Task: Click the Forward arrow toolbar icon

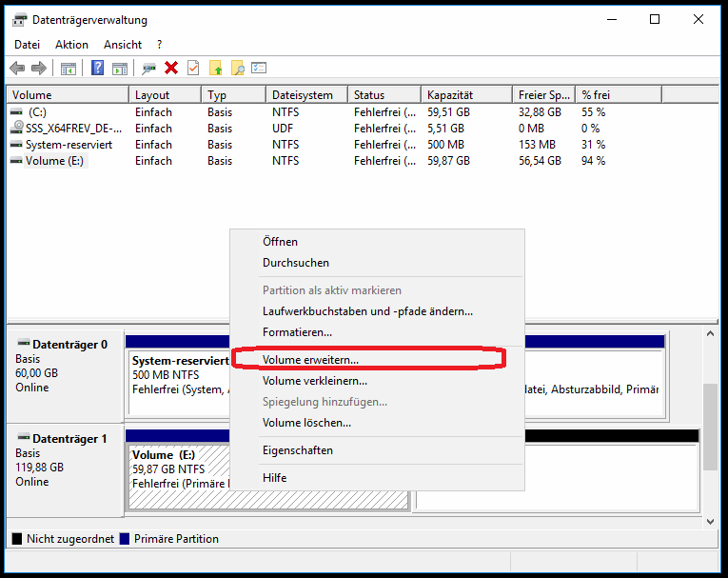Action: [x=39, y=69]
